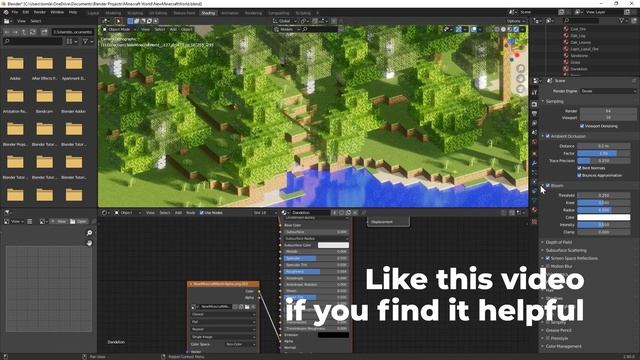
Task: Open the Object Mode dropdown
Action: pos(120,29)
